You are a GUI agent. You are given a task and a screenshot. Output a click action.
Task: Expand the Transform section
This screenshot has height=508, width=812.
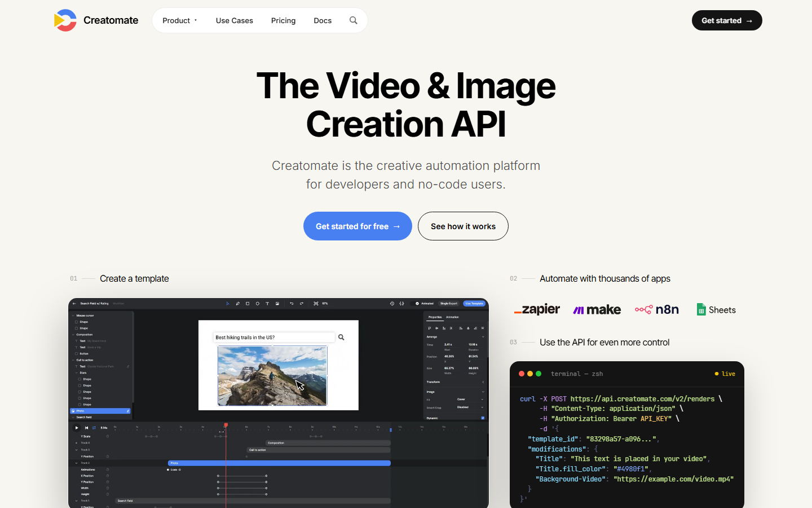pyautogui.click(x=483, y=382)
